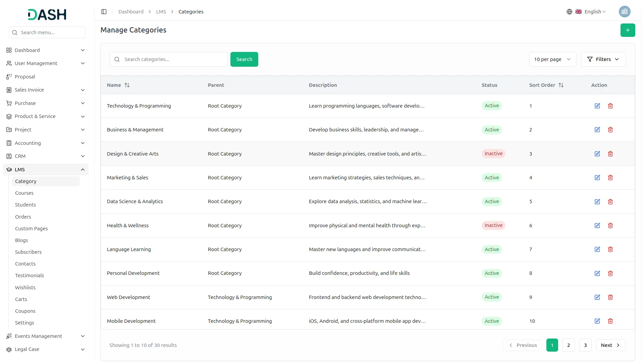Toggle the sidebar collapse icon
This screenshot has height=362, width=644.
click(x=104, y=12)
